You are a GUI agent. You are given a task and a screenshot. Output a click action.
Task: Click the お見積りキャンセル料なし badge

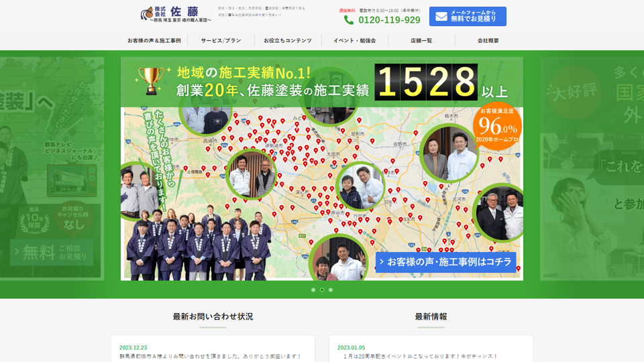pos(74,219)
